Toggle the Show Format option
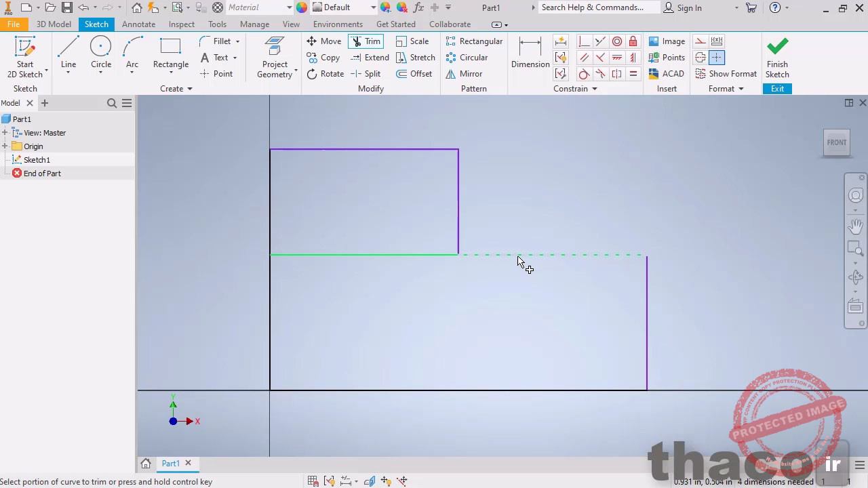 pos(726,74)
